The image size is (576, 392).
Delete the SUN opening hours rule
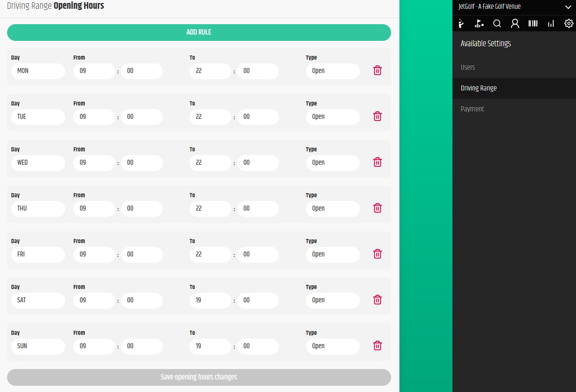click(377, 346)
